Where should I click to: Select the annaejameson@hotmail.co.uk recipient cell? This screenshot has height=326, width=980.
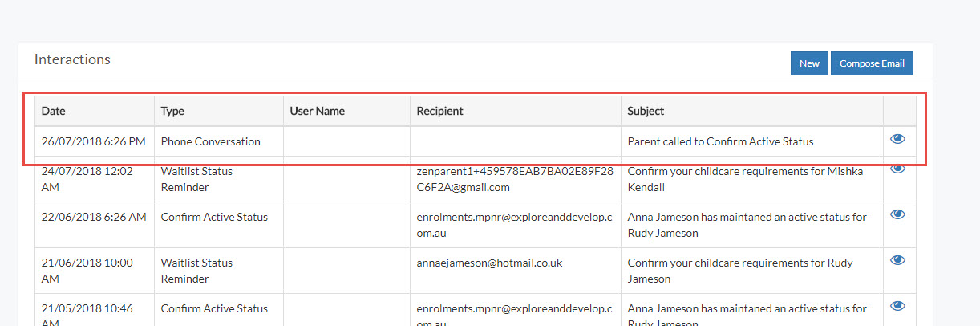pyautogui.click(x=489, y=263)
